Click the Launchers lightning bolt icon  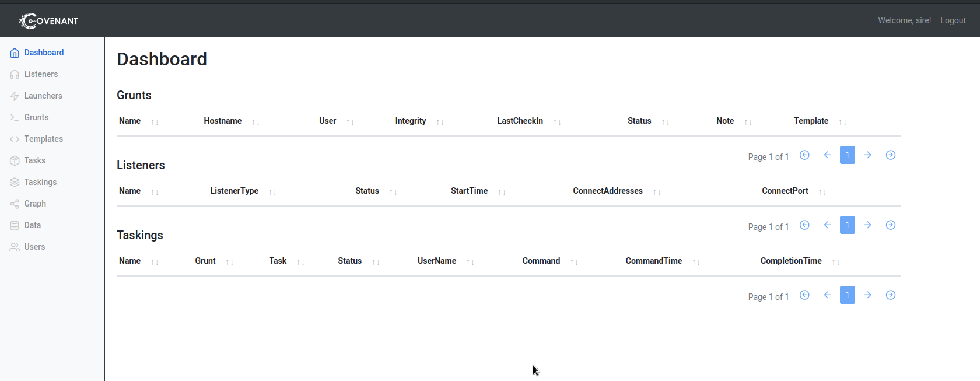pos(15,96)
